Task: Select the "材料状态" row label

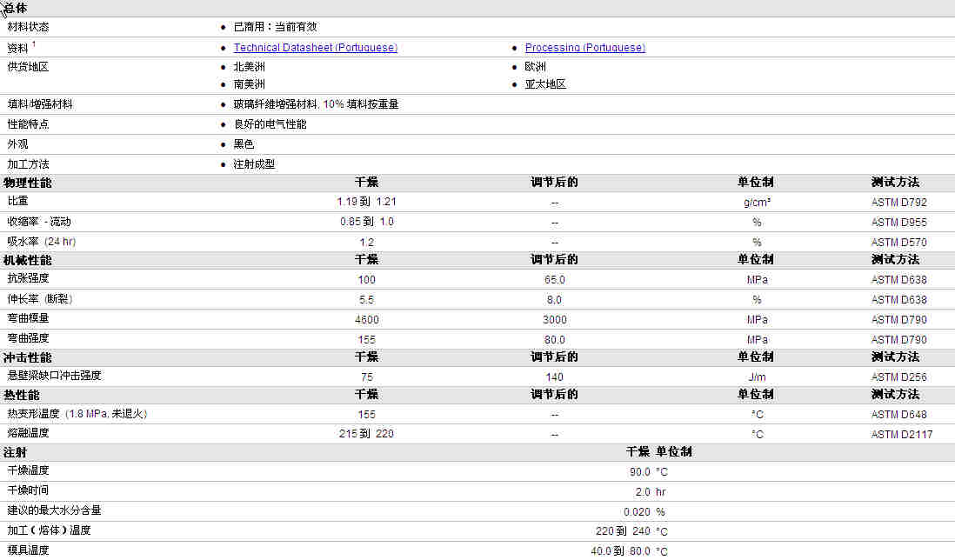Action: 28,27
